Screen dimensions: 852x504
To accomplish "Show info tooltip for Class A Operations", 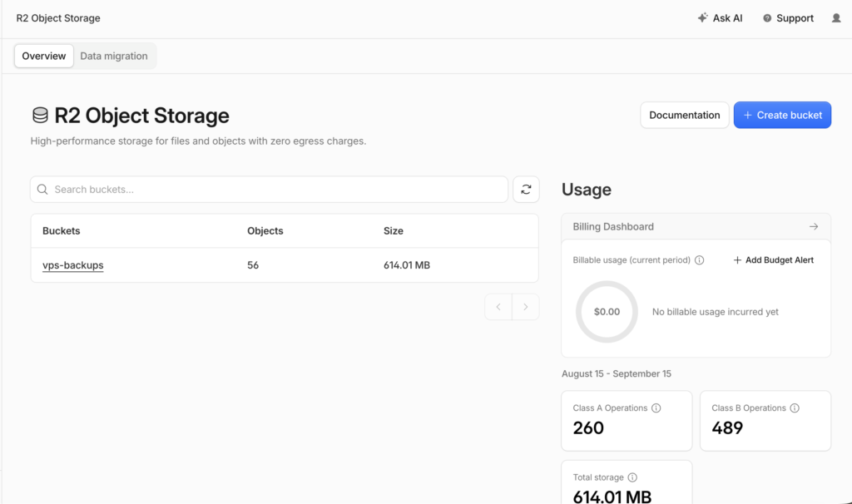I will pos(656,408).
